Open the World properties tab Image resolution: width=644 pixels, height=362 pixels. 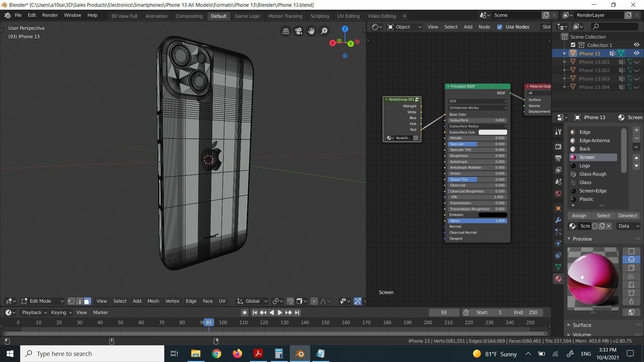point(558,194)
